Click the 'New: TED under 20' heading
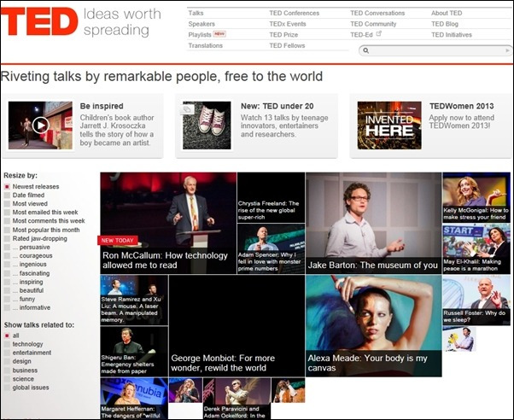514x420 pixels. coord(277,106)
